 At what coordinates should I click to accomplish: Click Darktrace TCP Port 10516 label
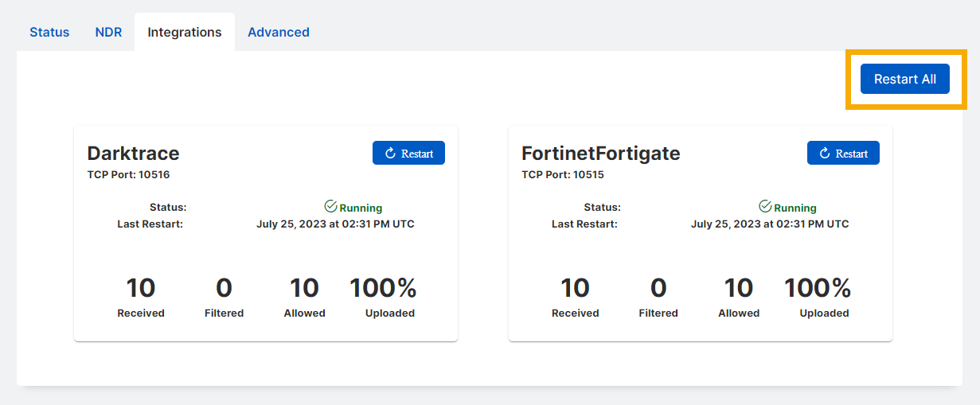128,175
